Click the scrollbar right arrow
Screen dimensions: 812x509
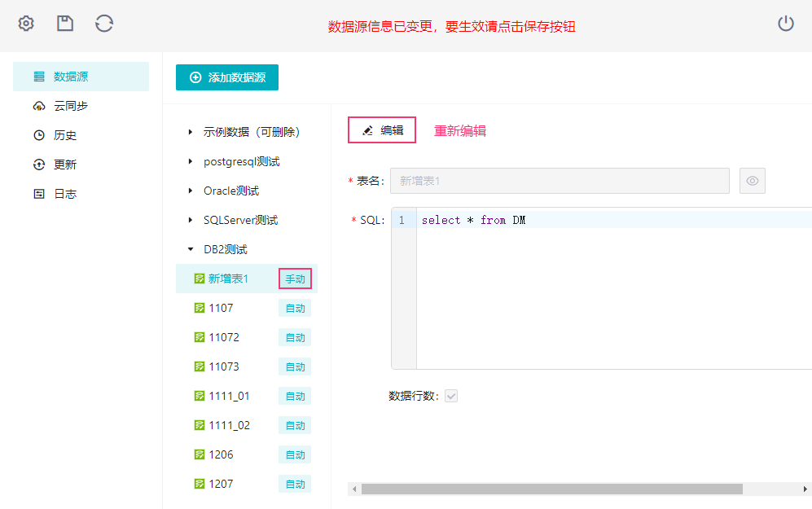(x=805, y=489)
